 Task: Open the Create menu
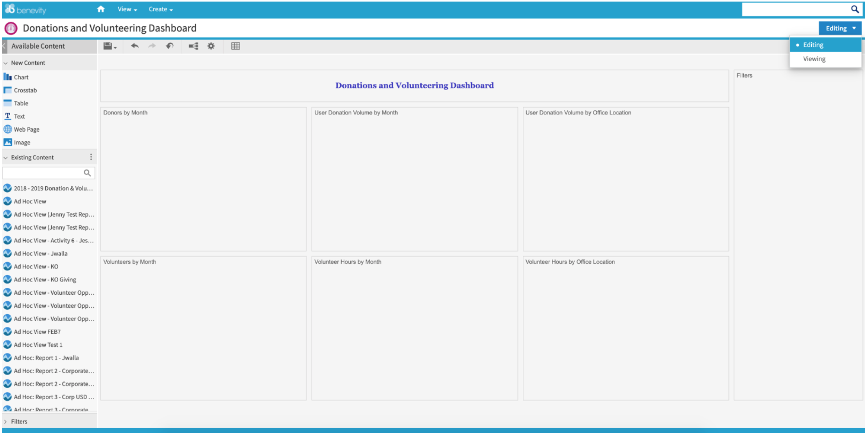pyautogui.click(x=161, y=9)
